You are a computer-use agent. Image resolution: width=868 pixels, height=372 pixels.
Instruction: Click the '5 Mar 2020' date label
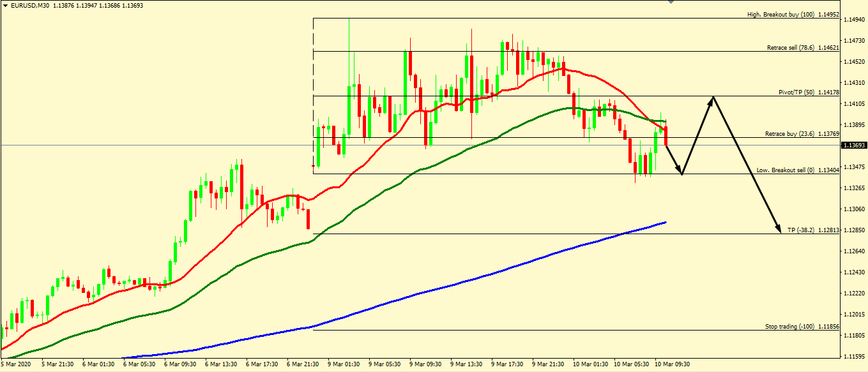16,364
